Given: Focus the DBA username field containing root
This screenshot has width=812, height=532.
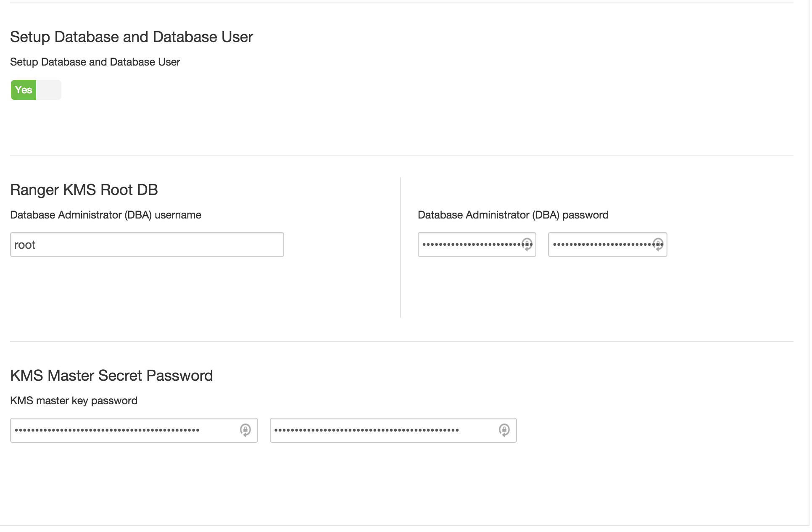Looking at the screenshot, I should (147, 245).
